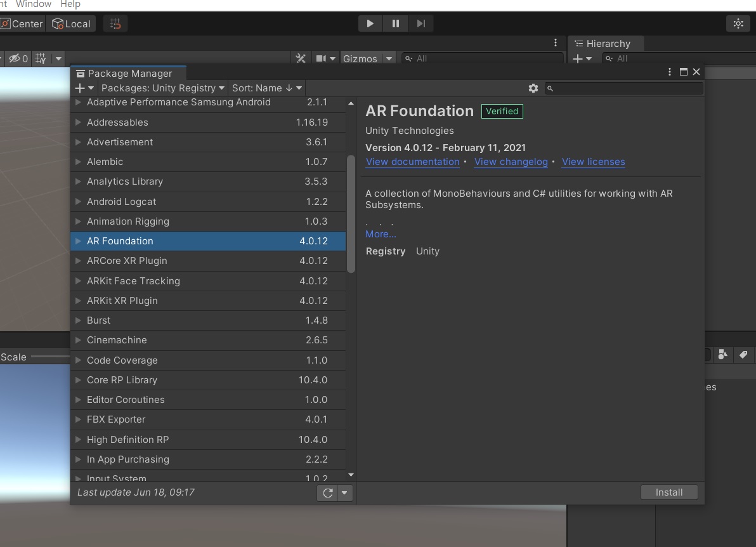Open Scene view three-dot options menu
Image resolution: width=756 pixels, height=547 pixels.
pyautogui.click(x=556, y=43)
